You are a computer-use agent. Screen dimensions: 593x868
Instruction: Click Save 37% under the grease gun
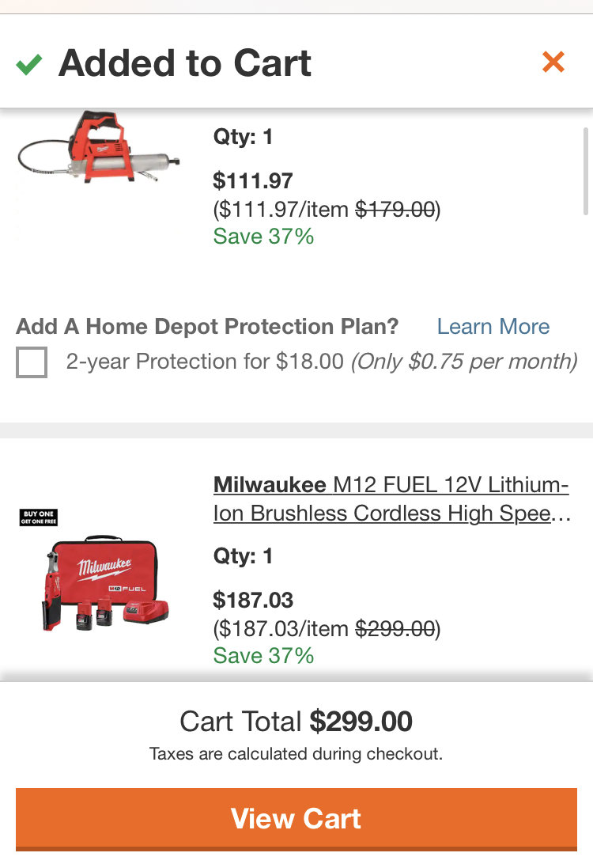(263, 237)
